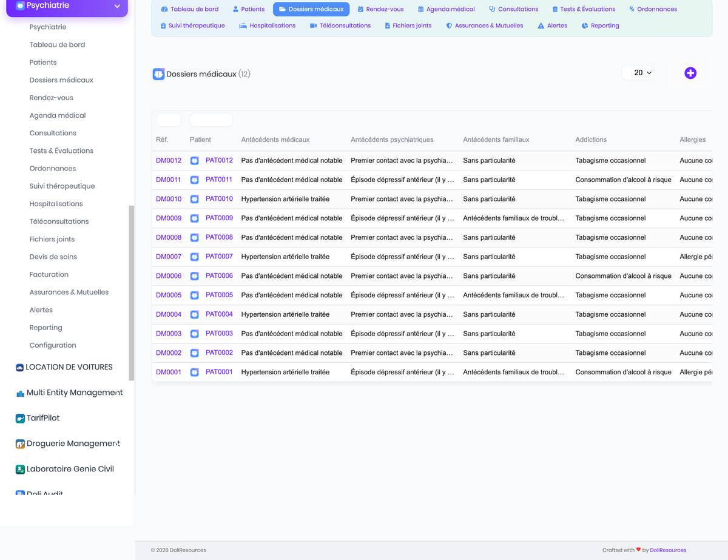Click the LOCATION DE VOITURES module icon

point(19,367)
